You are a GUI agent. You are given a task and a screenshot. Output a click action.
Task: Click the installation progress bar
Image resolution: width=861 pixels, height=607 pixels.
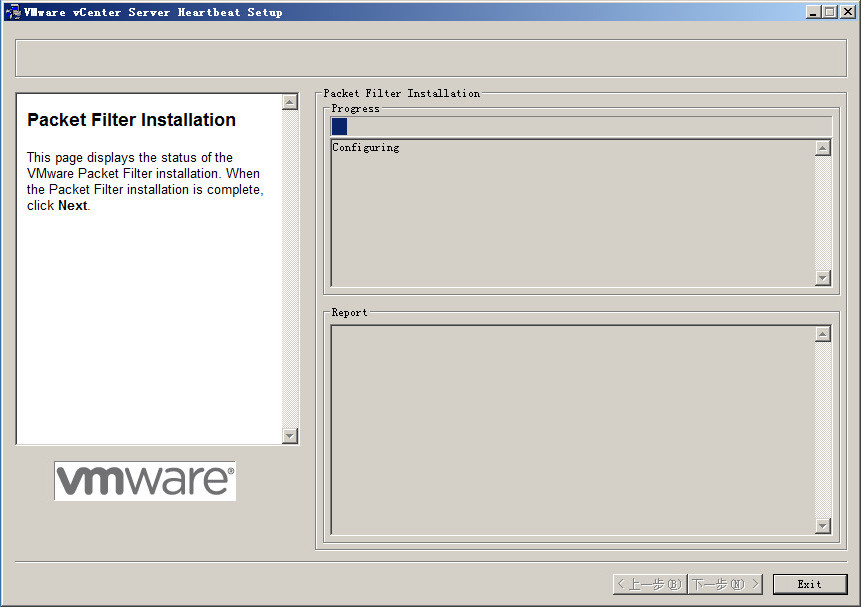pyautogui.click(x=582, y=126)
